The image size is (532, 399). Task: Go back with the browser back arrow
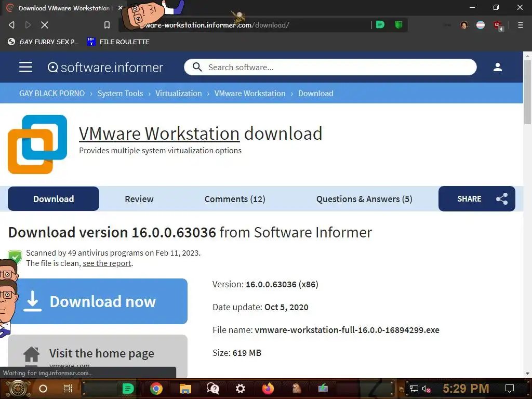pos(11,25)
